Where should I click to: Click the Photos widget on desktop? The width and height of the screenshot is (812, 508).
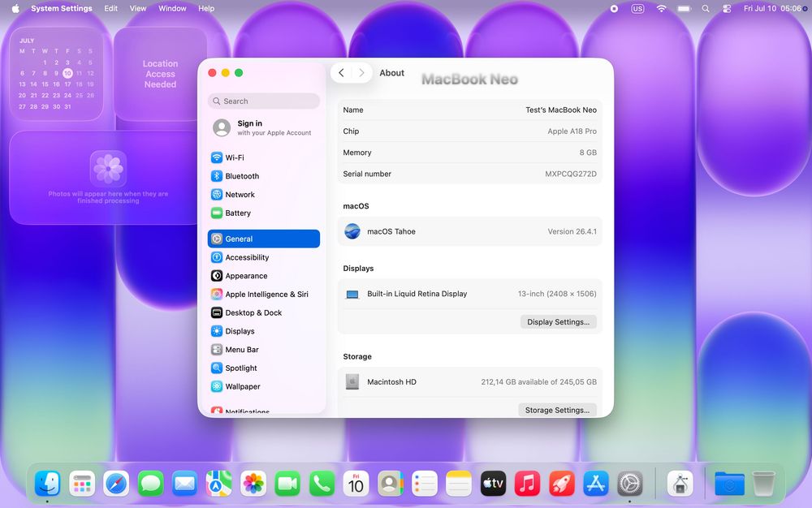108,178
